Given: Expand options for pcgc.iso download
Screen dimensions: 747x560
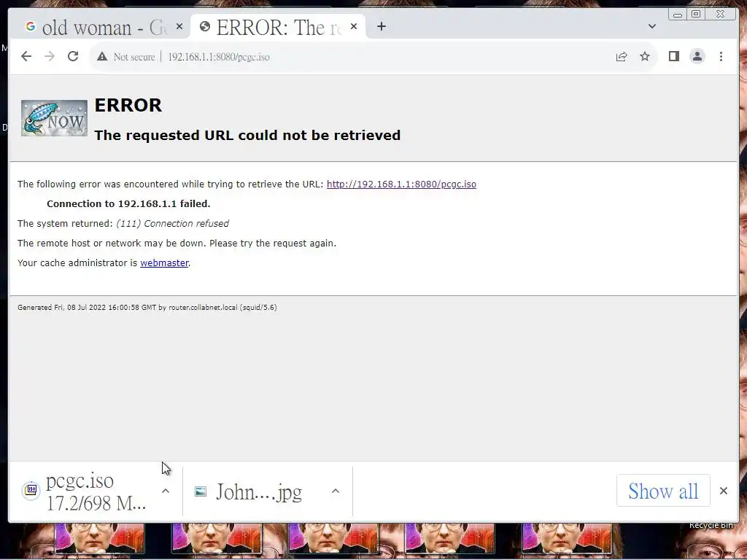Looking at the screenshot, I should [x=166, y=491].
